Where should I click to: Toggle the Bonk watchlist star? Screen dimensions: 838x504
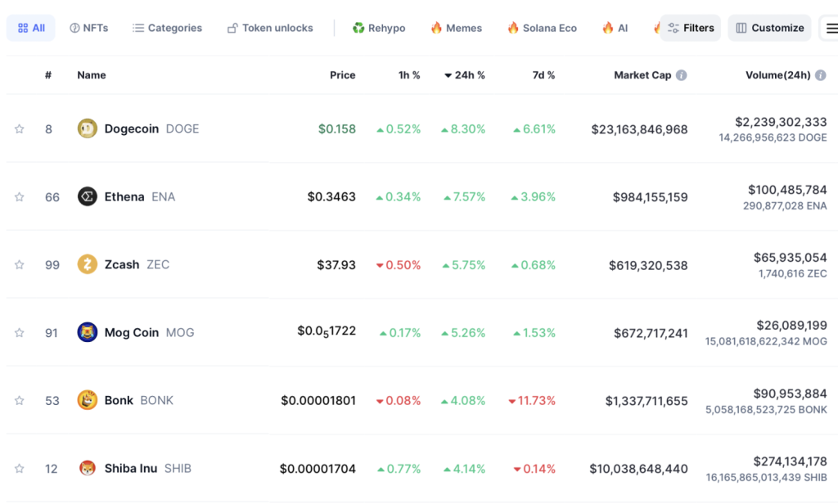pos(20,400)
